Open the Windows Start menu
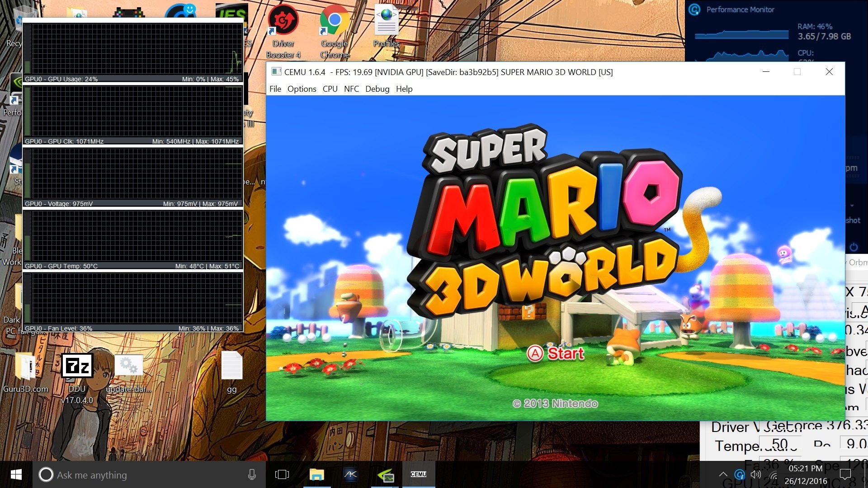 16,474
